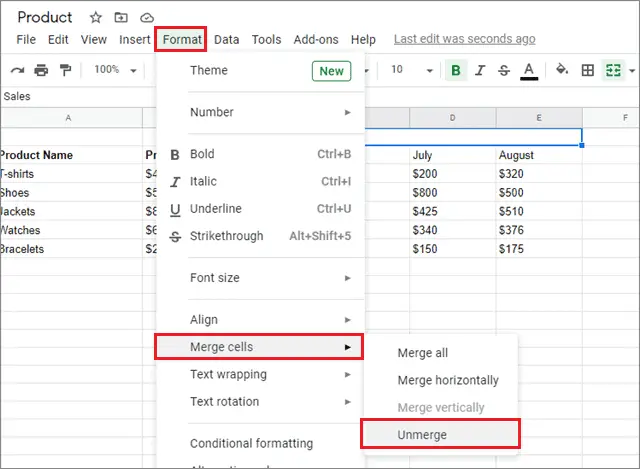
Task: Click the print icon
Action: (x=41, y=70)
